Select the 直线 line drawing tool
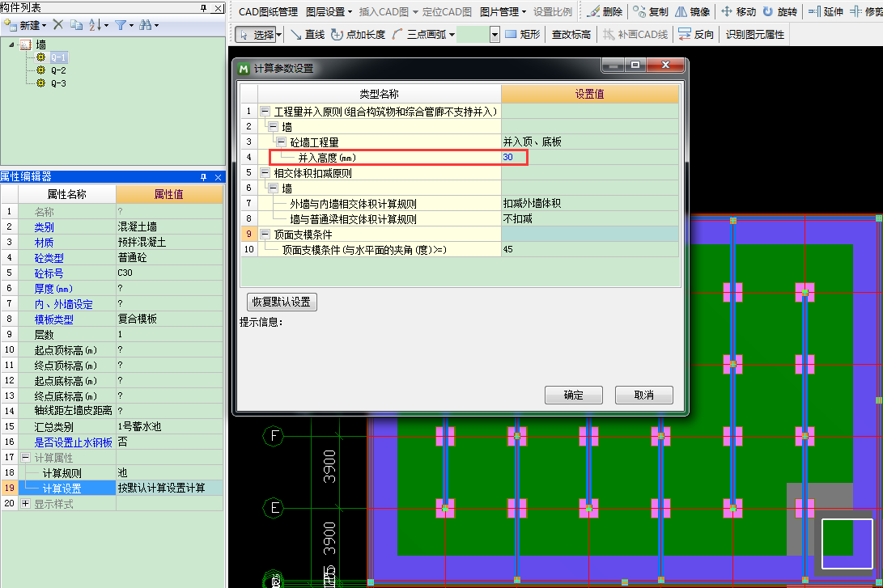Screen dimensions: 883x588 tap(308, 35)
